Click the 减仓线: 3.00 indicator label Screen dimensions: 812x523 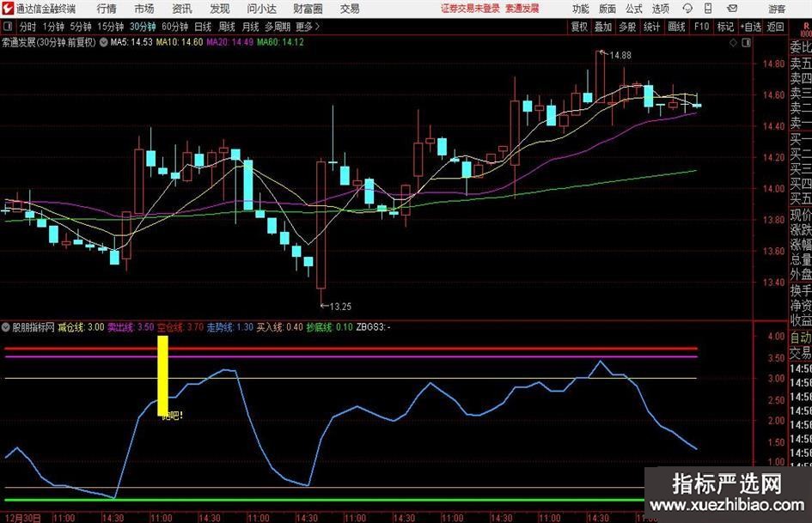[x=81, y=327]
